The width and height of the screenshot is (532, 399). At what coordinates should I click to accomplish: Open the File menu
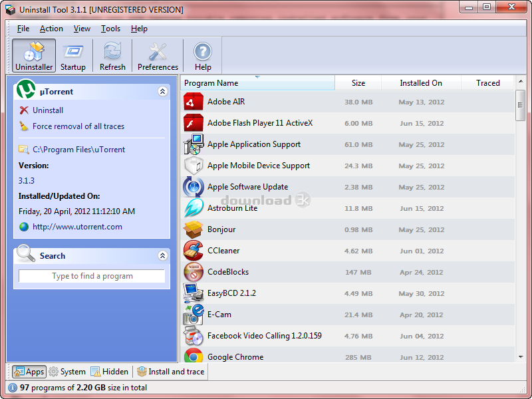[23, 29]
